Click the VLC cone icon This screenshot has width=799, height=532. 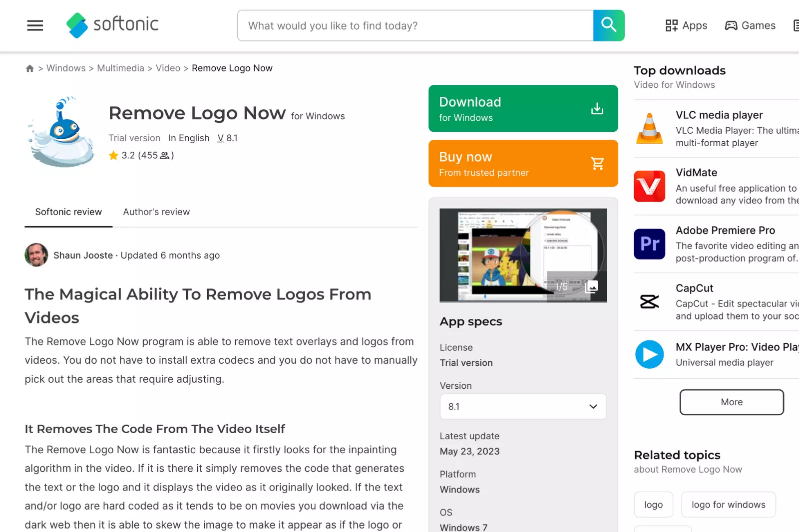650,128
